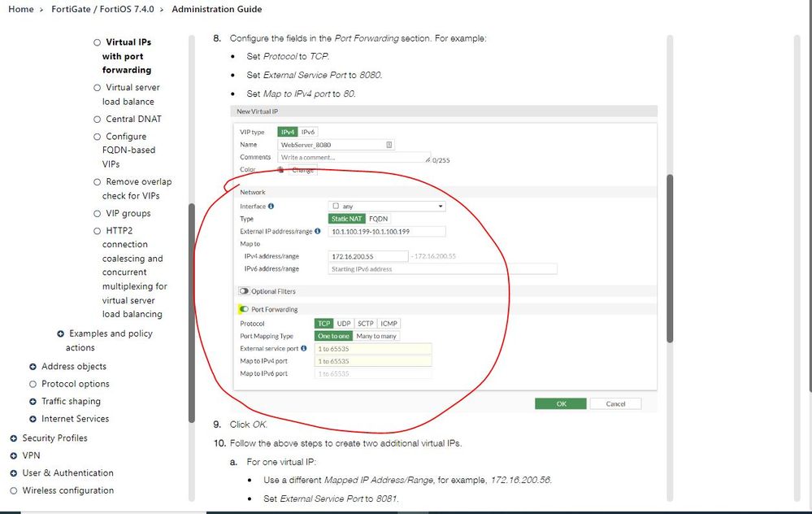Click the IPv6 address/range field
The image size is (812, 514).
pos(443,269)
